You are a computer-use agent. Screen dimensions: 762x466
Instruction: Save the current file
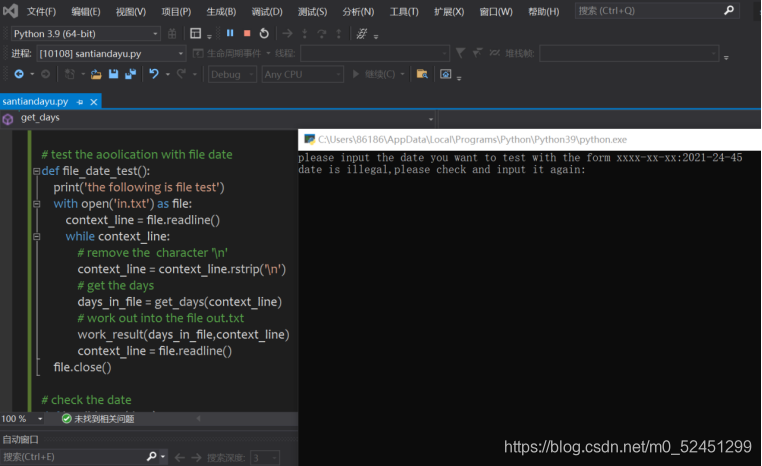pyautogui.click(x=113, y=74)
